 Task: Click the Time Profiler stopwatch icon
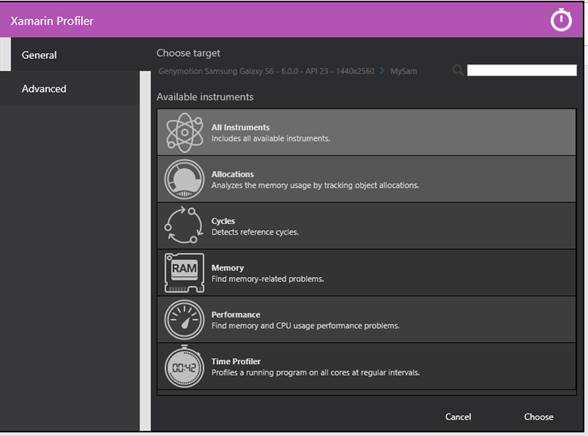[184, 366]
